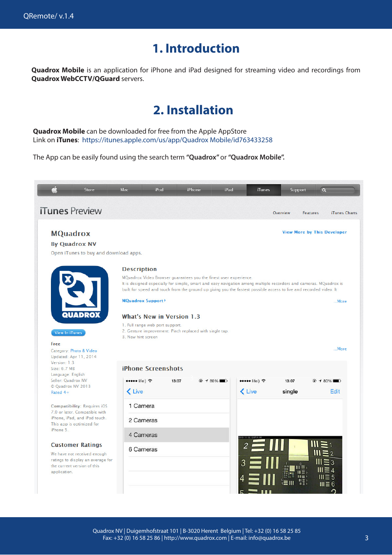Click the 1. Introduction heading
Viewport: 392px width, 555px height.
[196, 49]
